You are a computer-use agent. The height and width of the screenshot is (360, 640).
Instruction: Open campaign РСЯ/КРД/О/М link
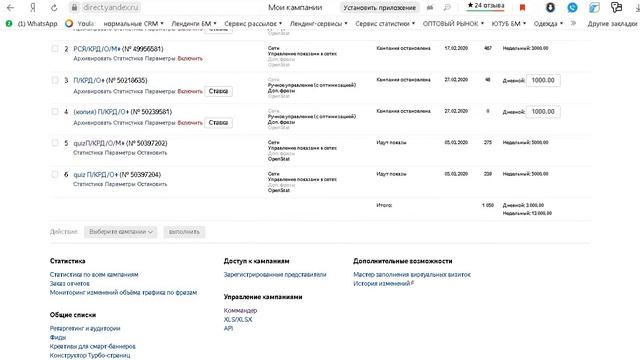pyautogui.click(x=96, y=49)
